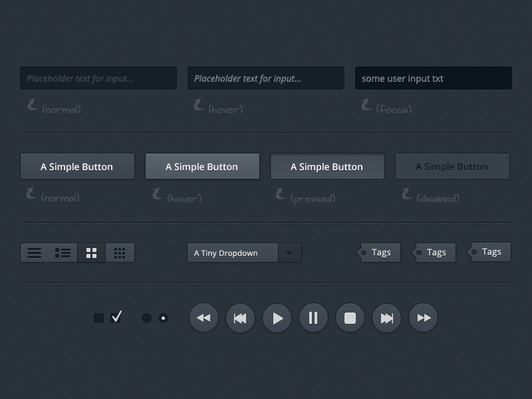The height and width of the screenshot is (399, 532).
Task: Check the empty checkbox
Action: click(97, 318)
